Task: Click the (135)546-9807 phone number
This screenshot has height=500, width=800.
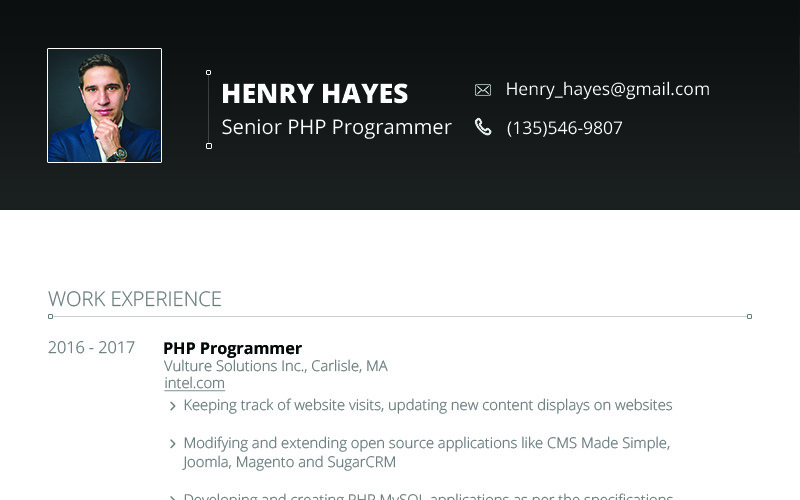Action: tap(564, 128)
